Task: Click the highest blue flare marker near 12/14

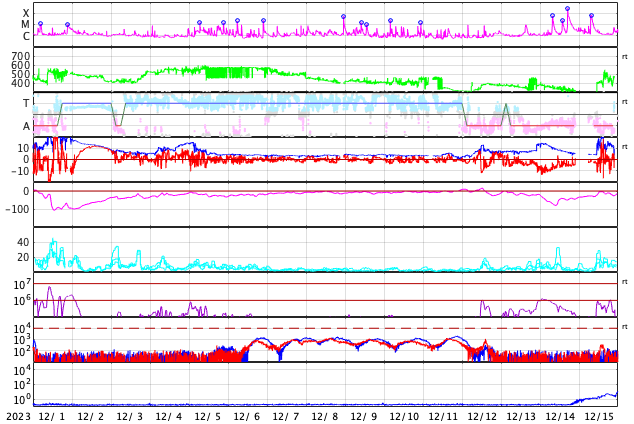Action: (567, 9)
